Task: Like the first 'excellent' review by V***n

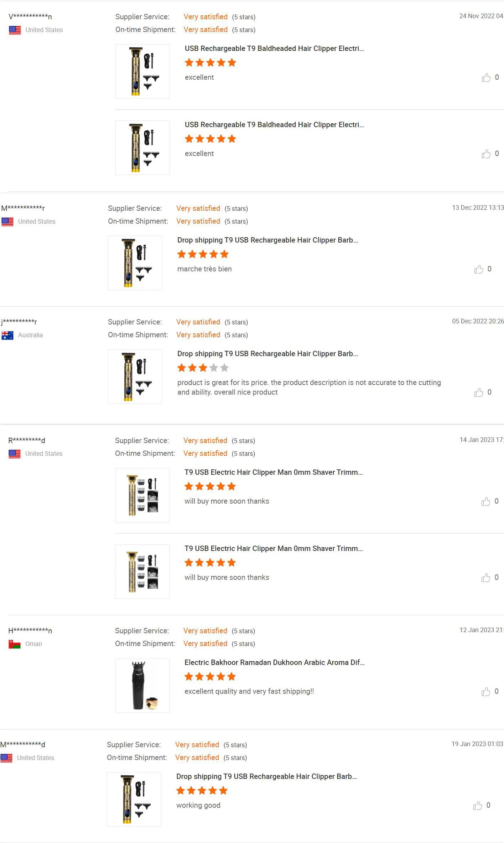Action: (x=486, y=78)
